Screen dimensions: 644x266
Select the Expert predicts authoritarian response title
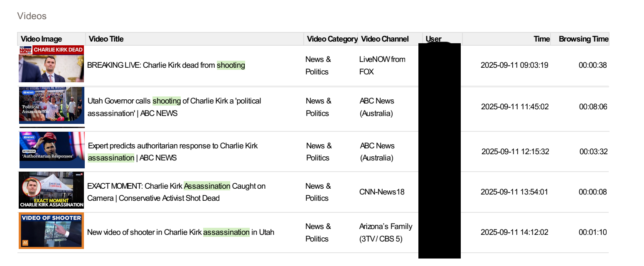click(x=172, y=152)
